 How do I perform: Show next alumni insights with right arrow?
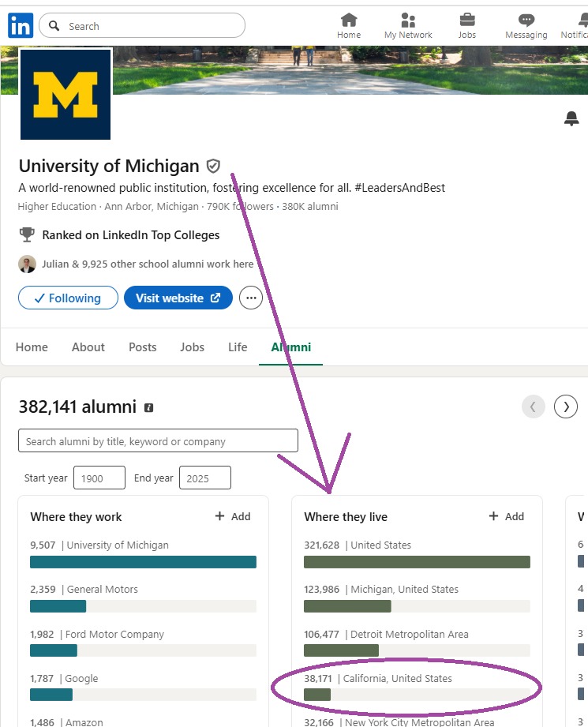566,407
